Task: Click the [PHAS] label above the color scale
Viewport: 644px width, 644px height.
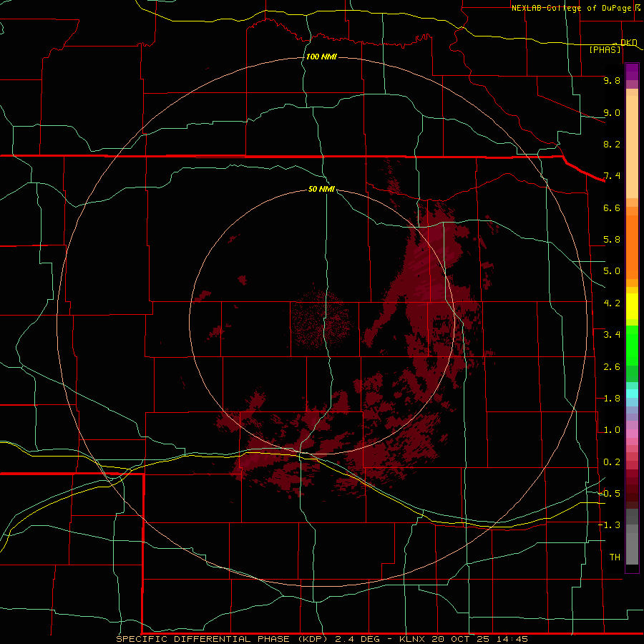Action: coord(605,49)
